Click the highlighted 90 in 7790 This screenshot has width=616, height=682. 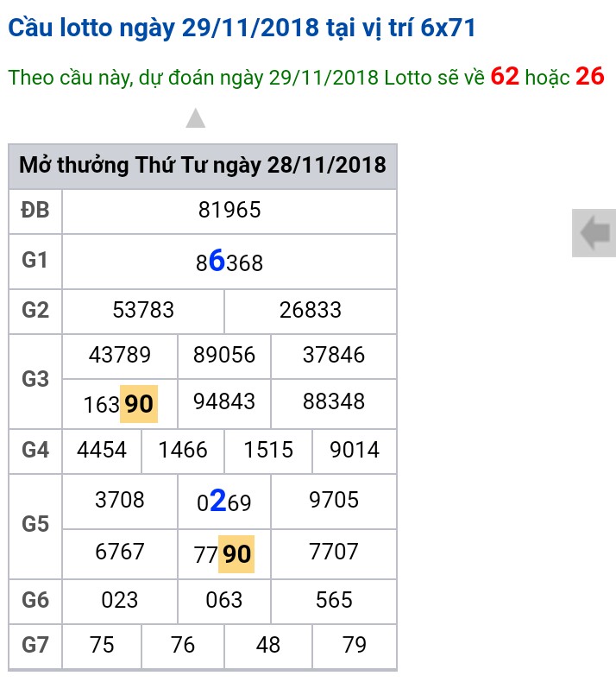(236, 554)
